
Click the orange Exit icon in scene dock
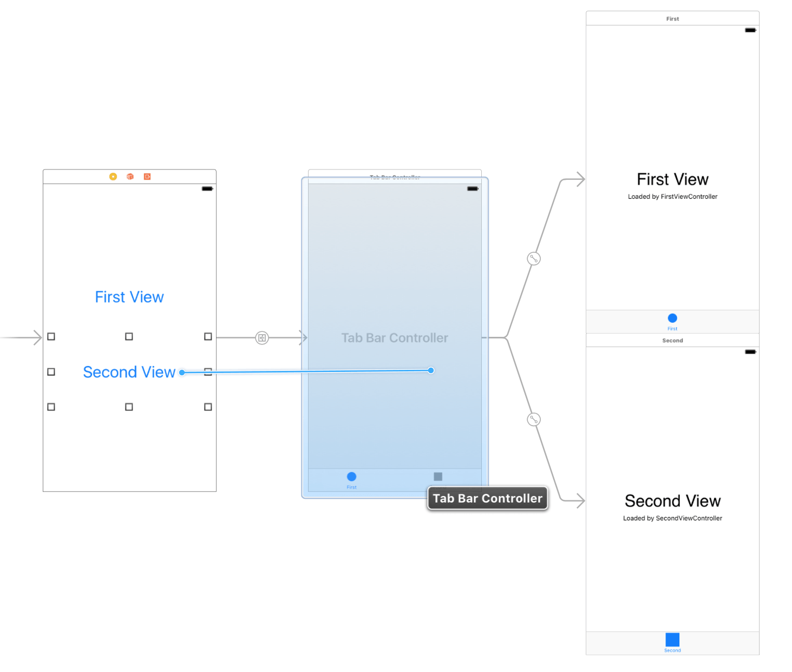point(147,177)
